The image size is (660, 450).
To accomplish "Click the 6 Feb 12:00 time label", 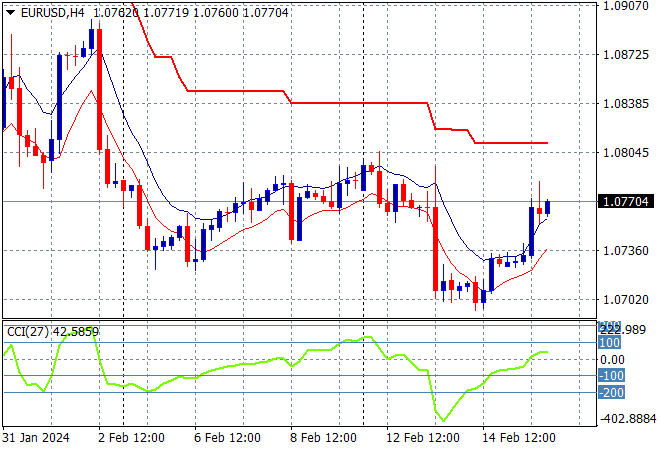I will [227, 438].
